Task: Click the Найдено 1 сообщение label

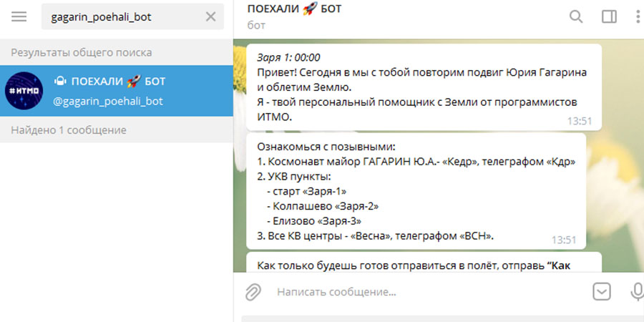Action: pos(69,130)
